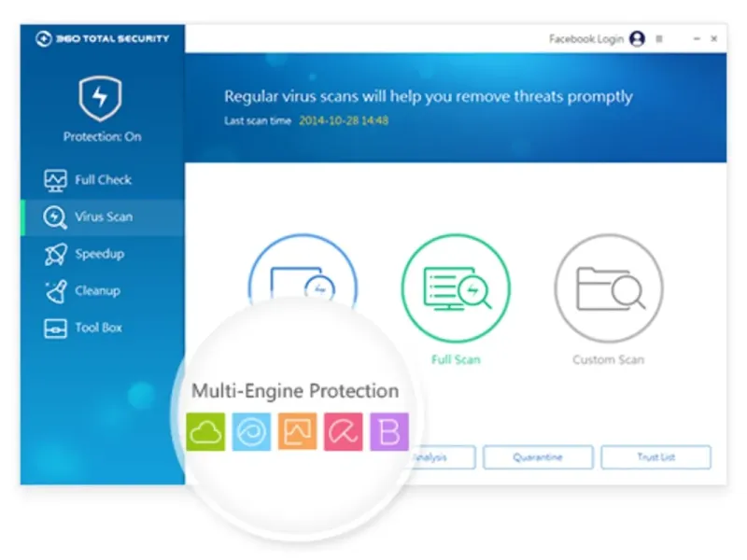The image size is (747, 560).
Task: Click the last scan time 2014-10-28 14:48
Action: tap(344, 121)
